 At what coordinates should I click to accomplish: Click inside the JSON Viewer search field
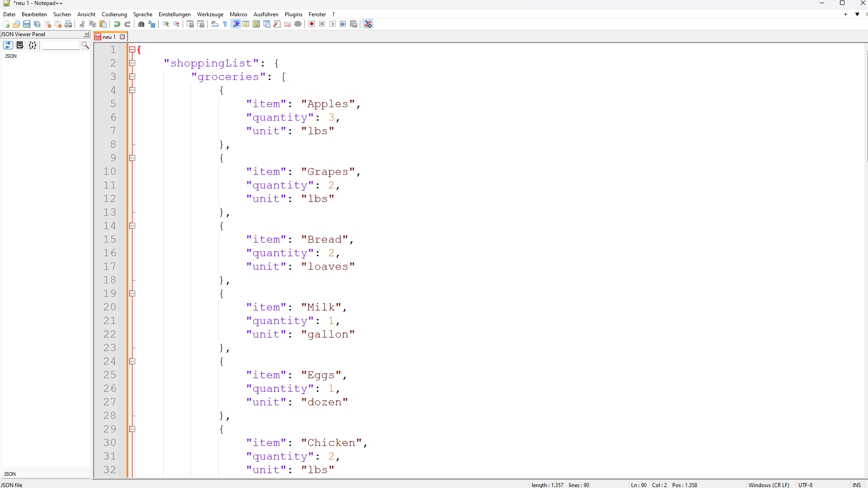pyautogui.click(x=60, y=45)
